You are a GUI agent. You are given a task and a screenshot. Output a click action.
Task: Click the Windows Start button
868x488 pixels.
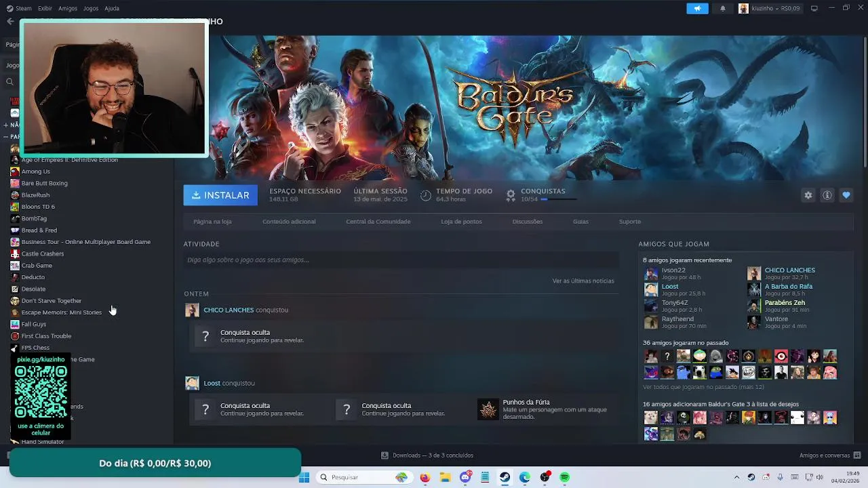[304, 477]
